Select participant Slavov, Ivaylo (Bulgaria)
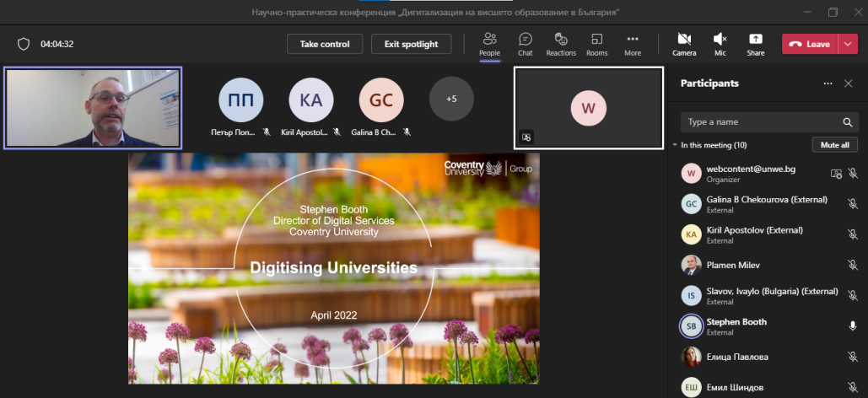The width and height of the screenshot is (868, 398). 768,296
